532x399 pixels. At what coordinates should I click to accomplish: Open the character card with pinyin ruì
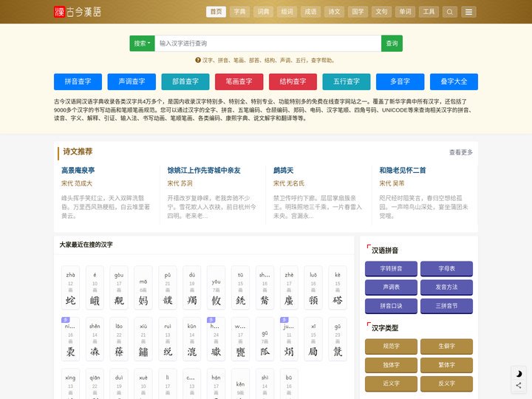click(x=168, y=339)
